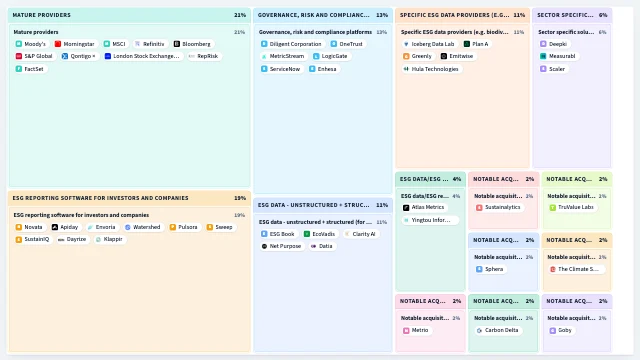Screen dimensions: 640x360
Task: Click the Qontigo blue X icon
Action: coord(65,56)
